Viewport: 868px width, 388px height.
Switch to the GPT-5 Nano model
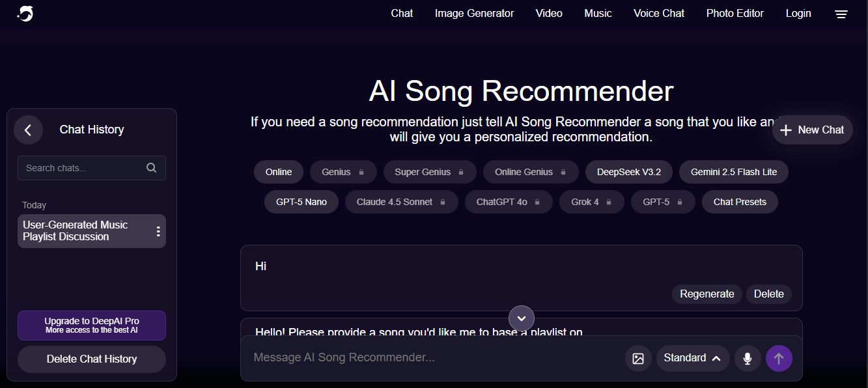(x=301, y=201)
